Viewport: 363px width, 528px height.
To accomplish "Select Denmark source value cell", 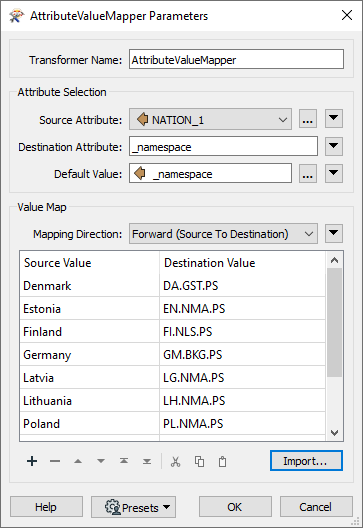I will [89, 286].
